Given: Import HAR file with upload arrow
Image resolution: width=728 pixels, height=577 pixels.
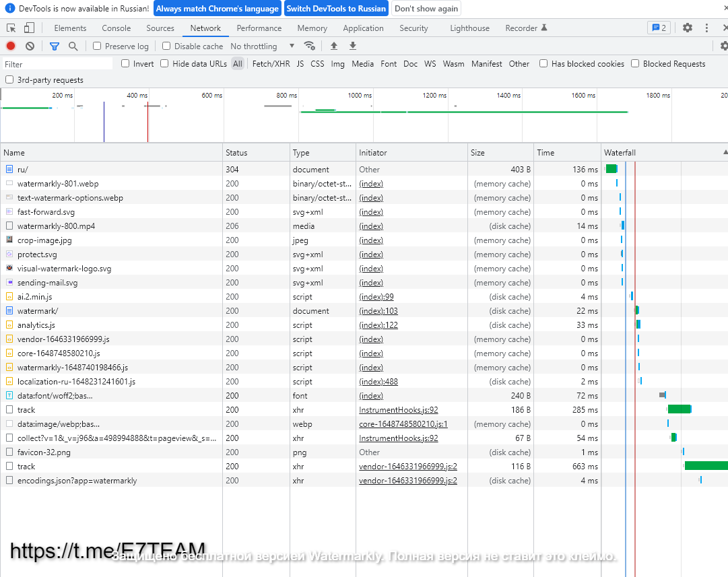Looking at the screenshot, I should tap(334, 46).
